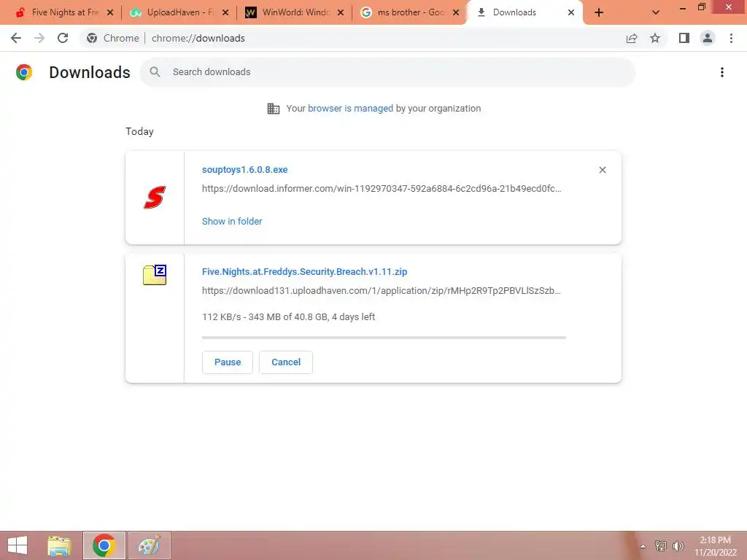Click the Search downloads field
The height and width of the screenshot is (560, 747).
click(388, 72)
